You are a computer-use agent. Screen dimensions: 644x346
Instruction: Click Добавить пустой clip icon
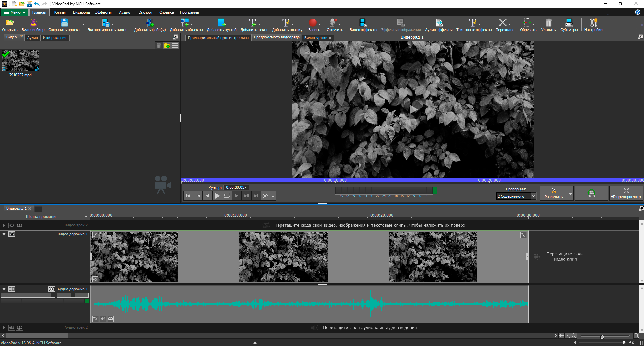point(221,25)
